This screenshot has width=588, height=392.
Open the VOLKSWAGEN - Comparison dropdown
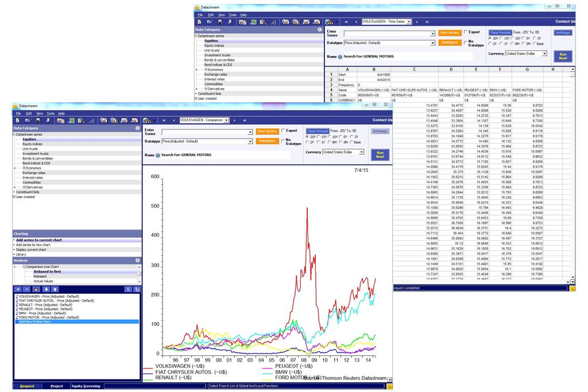pos(227,120)
